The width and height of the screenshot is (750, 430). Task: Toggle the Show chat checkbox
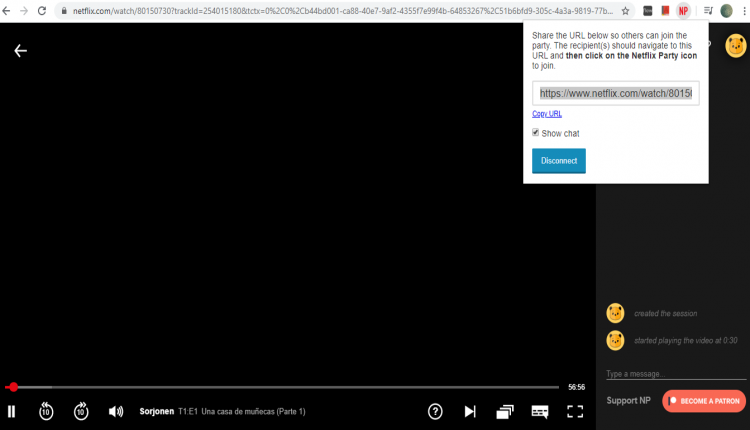[x=536, y=133]
